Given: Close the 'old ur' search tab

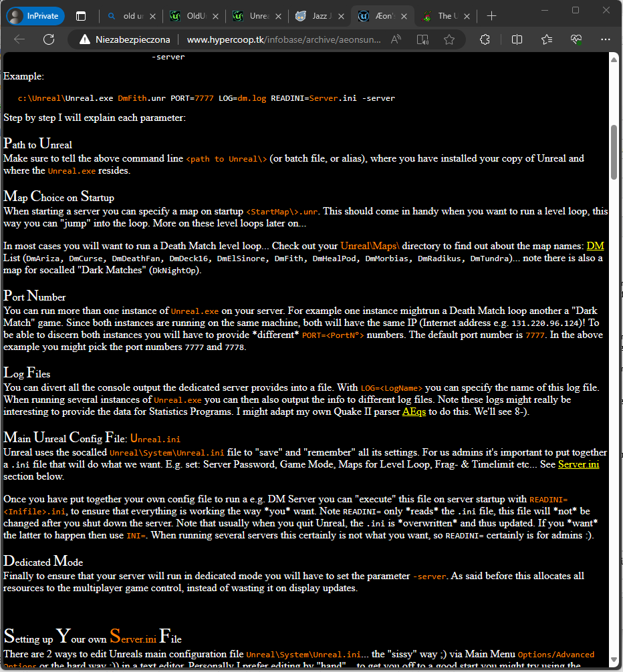Looking at the screenshot, I should point(152,16).
